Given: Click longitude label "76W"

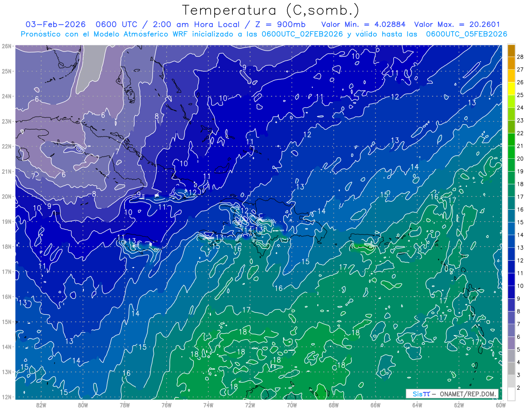Looking at the screenshot, I should [x=166, y=405].
